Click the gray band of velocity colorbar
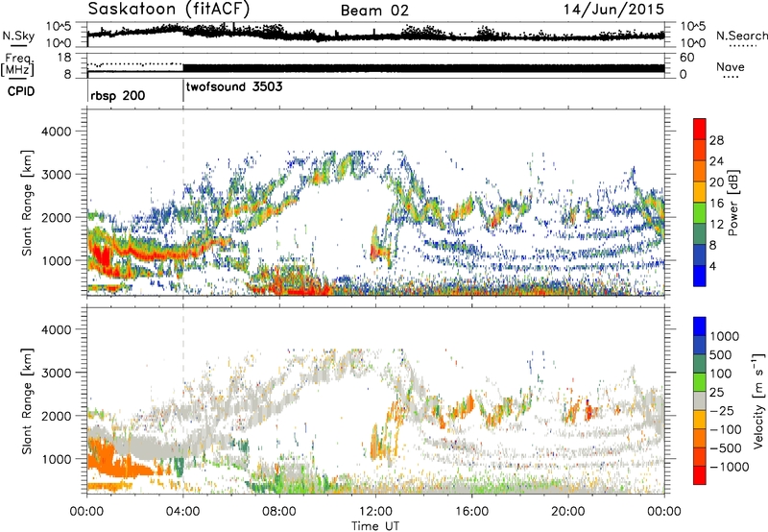This screenshot has height=532, width=768. tap(700, 400)
